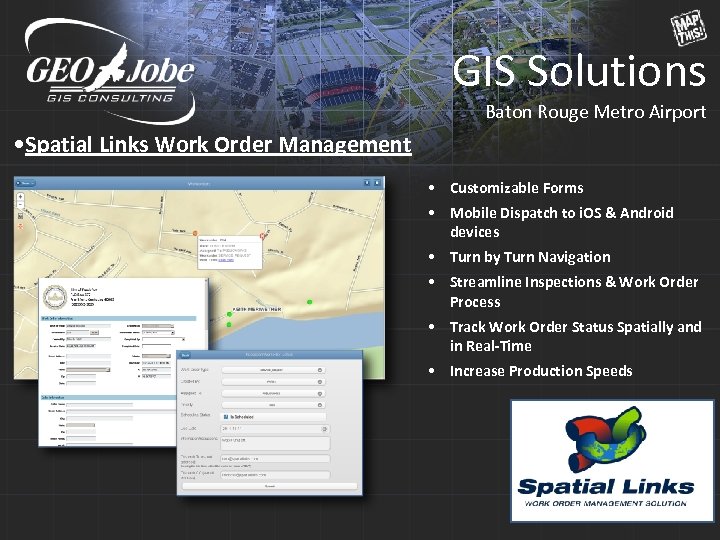The width and height of the screenshot is (720, 540).
Task: Click the Back button in the dialog
Action: [185, 355]
